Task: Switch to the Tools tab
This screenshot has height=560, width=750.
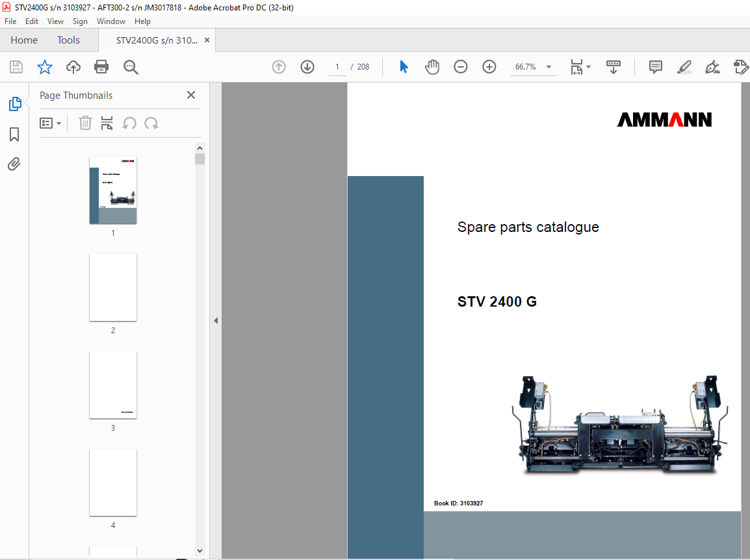Action: coord(68,40)
